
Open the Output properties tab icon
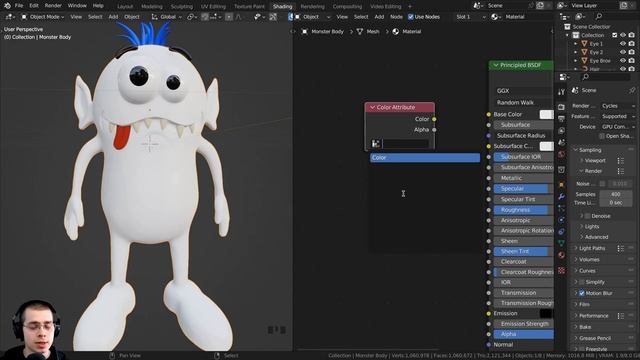[561, 119]
